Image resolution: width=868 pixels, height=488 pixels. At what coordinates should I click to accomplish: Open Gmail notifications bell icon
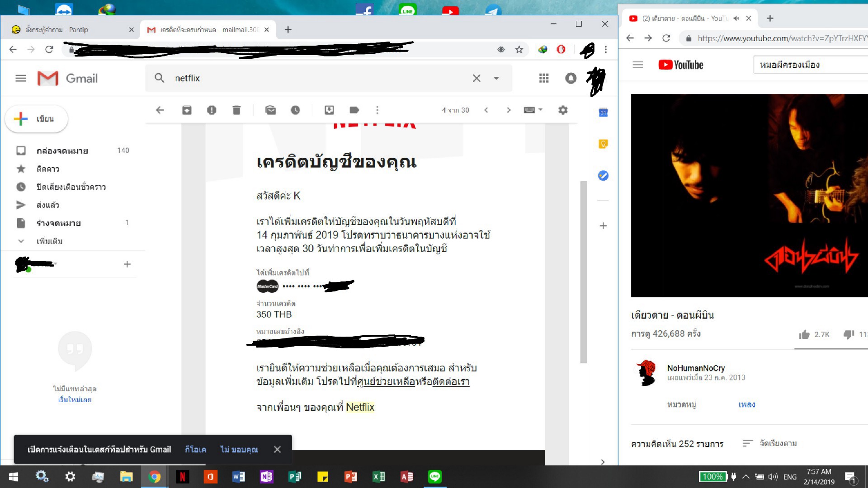pos(571,78)
